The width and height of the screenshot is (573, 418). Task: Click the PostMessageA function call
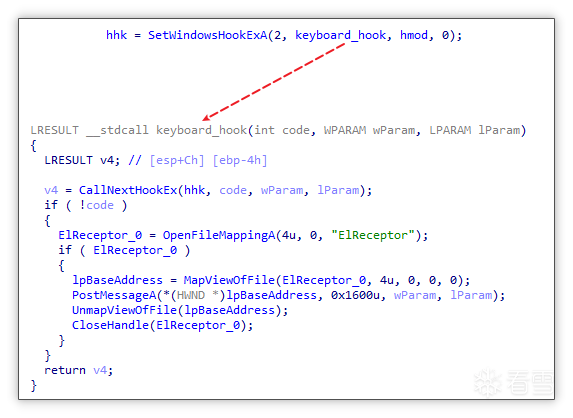[114, 295]
